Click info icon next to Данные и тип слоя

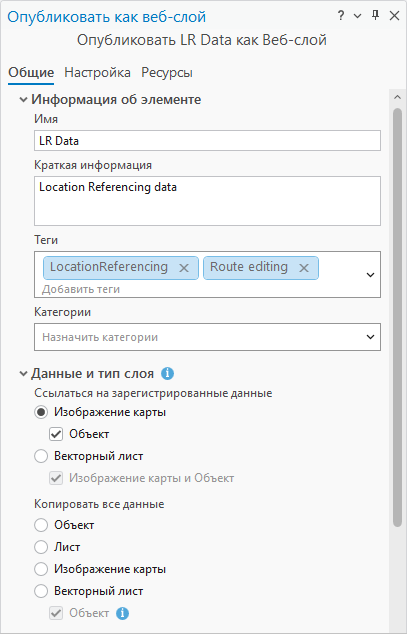[x=167, y=374]
